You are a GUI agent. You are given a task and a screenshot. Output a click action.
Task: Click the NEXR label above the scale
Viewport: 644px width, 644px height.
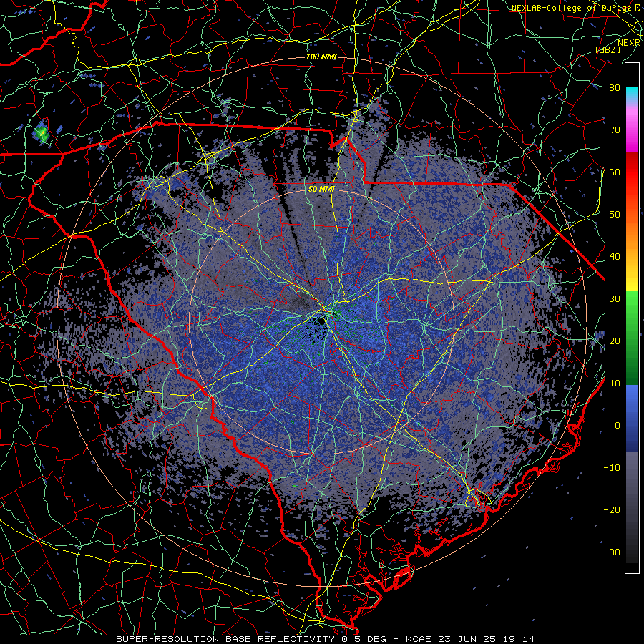pyautogui.click(x=628, y=42)
